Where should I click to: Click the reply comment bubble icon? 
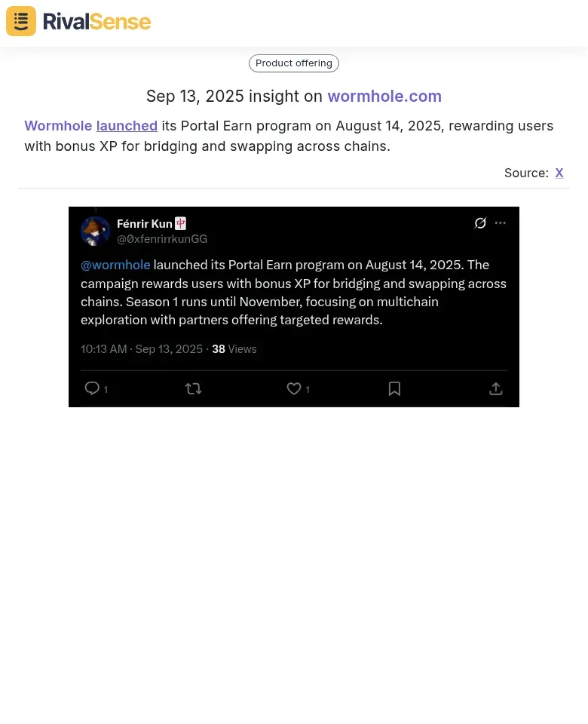click(x=92, y=389)
